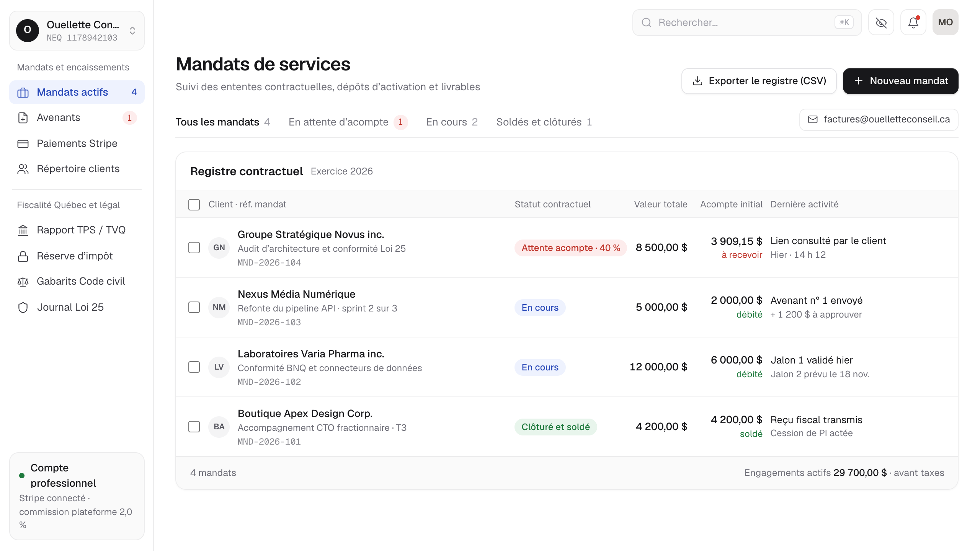Click the factures@ouelletteconseil.ca email chip
The image size is (980, 551).
879,120
